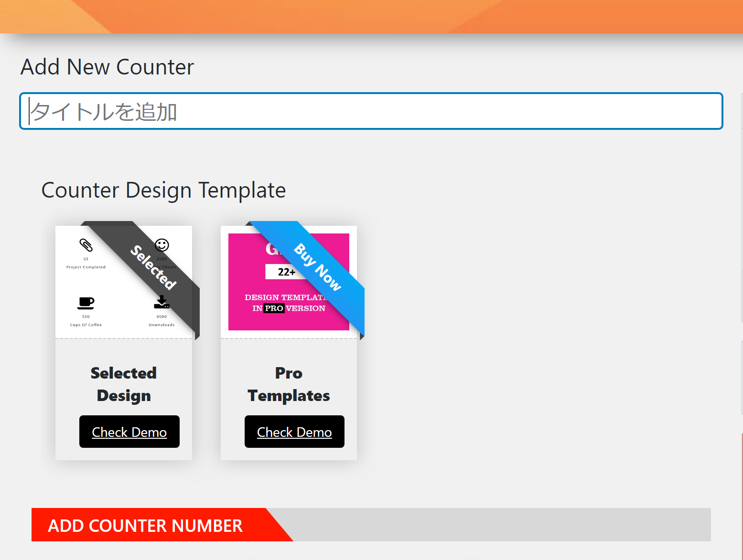The image size is (743, 560).
Task: Select the red ADD COUNTER NUMBER tab
Action: coord(145,525)
